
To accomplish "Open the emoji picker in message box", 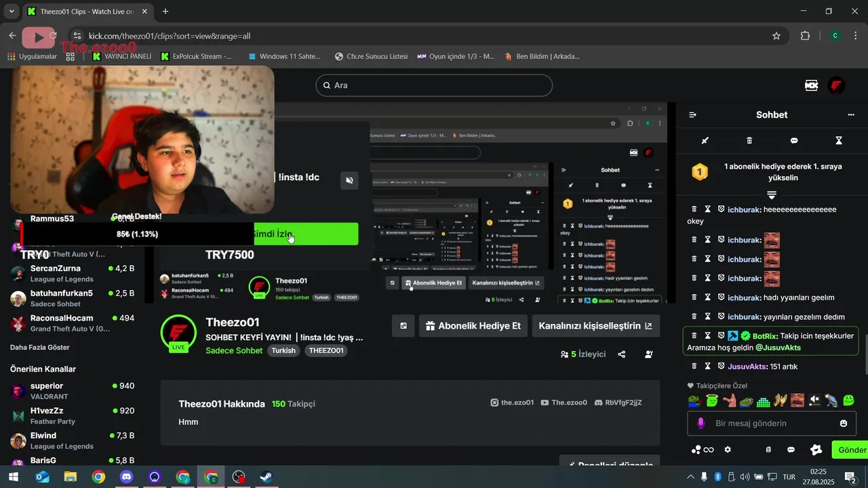I will [x=844, y=424].
